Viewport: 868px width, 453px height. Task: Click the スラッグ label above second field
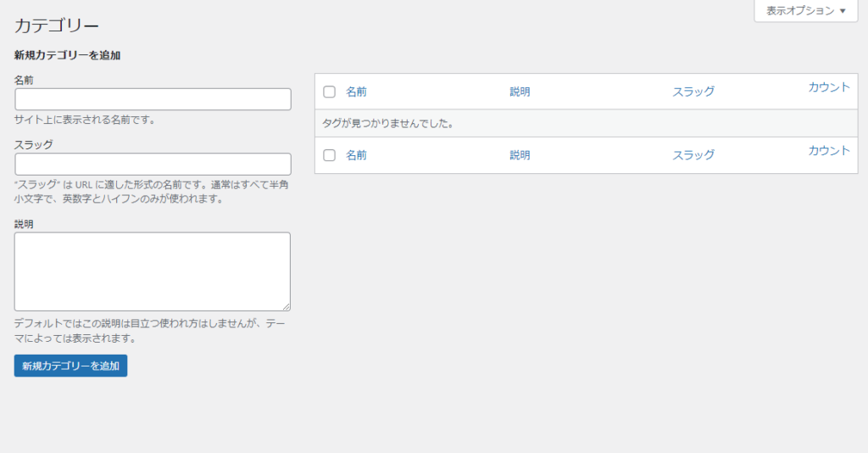[34, 144]
